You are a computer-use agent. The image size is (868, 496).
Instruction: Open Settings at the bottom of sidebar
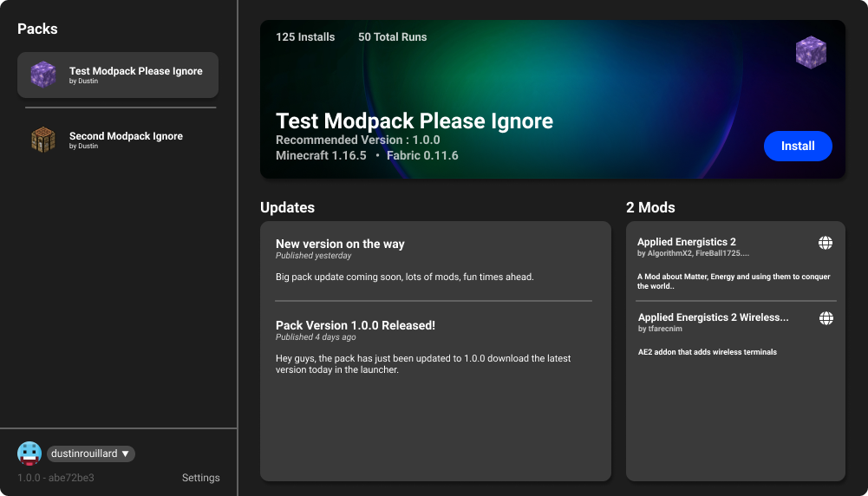pos(200,478)
